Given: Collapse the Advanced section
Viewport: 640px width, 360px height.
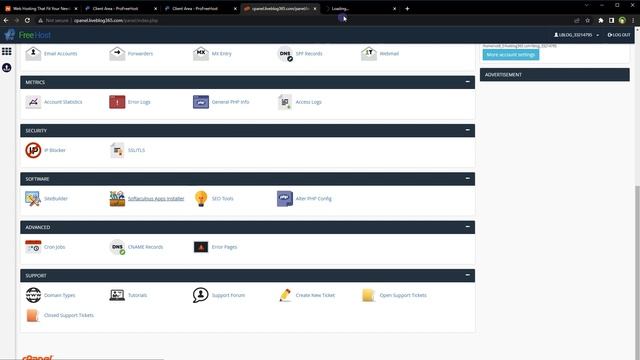Looking at the screenshot, I should point(467,227).
